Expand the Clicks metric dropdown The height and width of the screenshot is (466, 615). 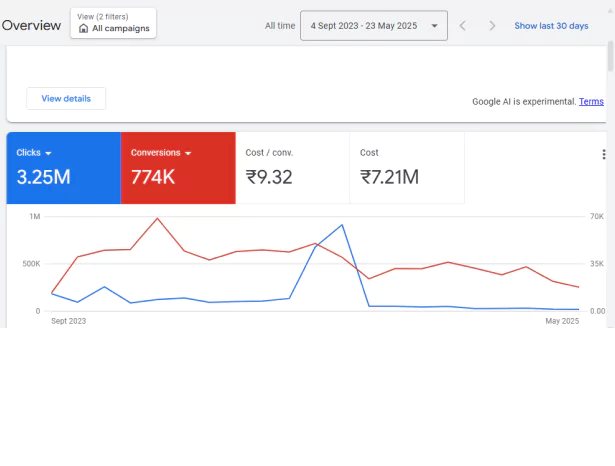(48, 153)
